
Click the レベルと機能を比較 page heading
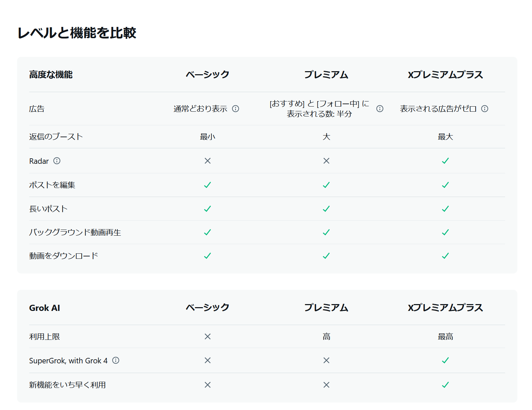pyautogui.click(x=77, y=33)
